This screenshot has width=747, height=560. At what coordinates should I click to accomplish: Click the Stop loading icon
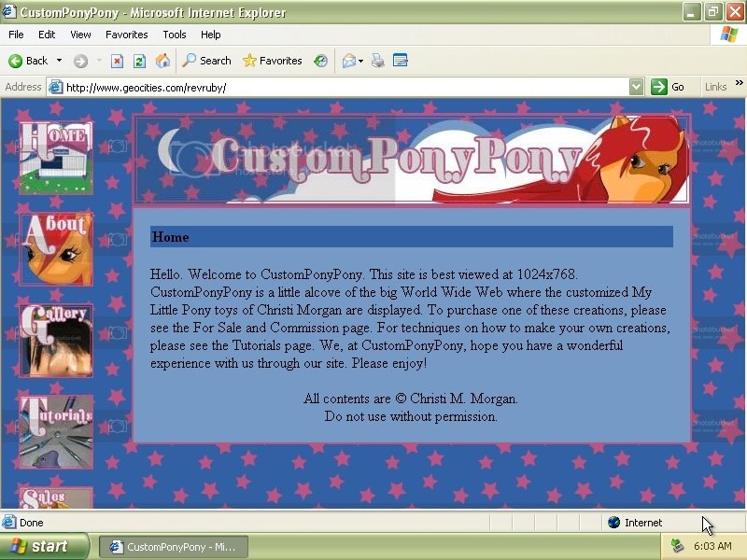click(117, 61)
